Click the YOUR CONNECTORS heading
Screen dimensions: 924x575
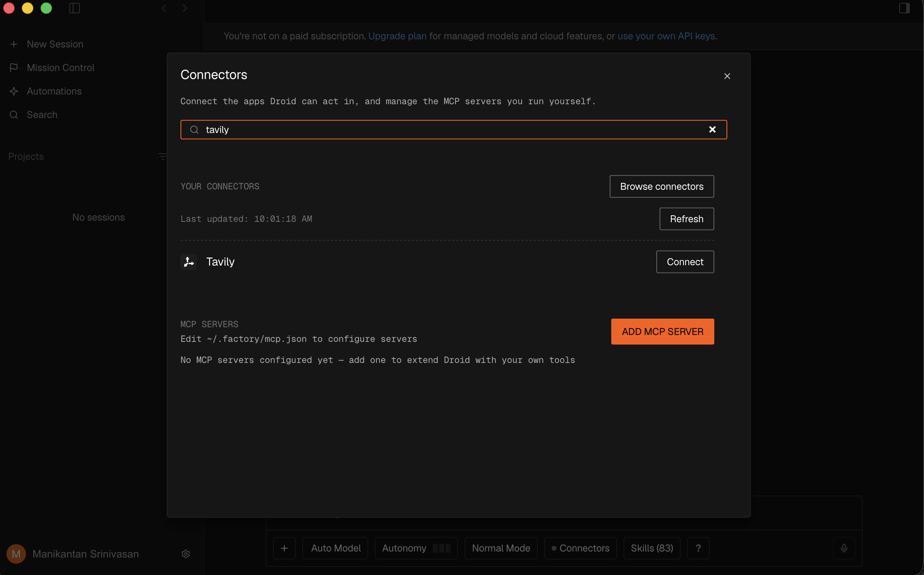tap(220, 187)
